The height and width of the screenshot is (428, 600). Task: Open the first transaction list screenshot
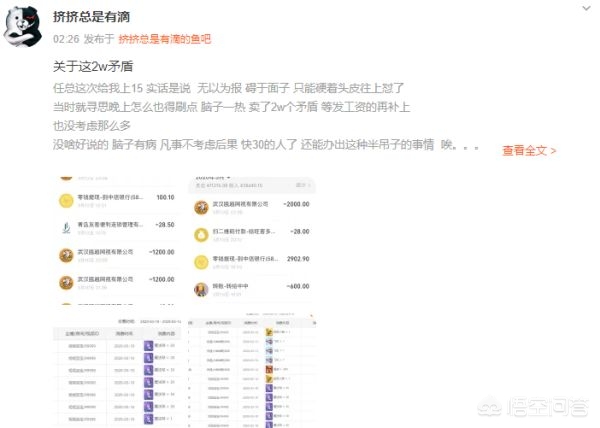tap(117, 241)
